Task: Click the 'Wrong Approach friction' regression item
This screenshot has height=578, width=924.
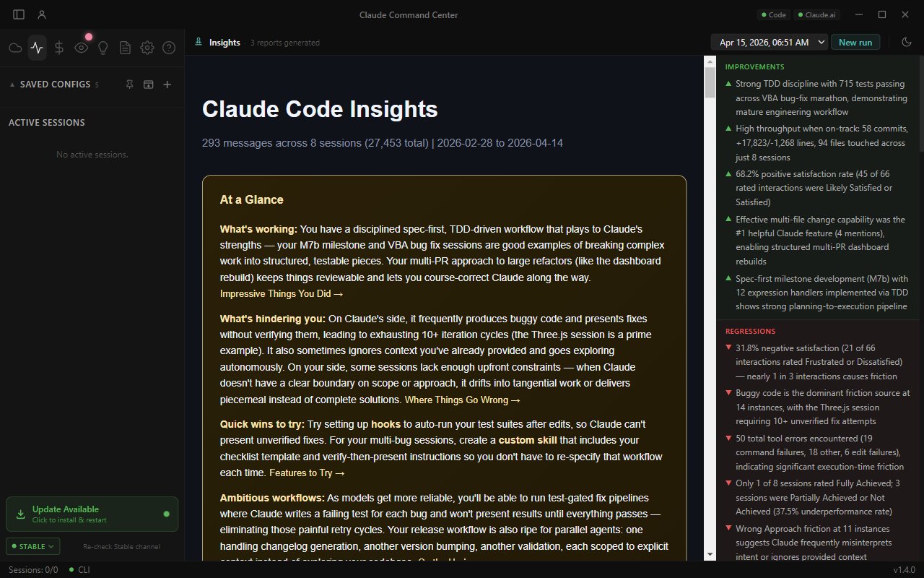Action: coord(817,543)
